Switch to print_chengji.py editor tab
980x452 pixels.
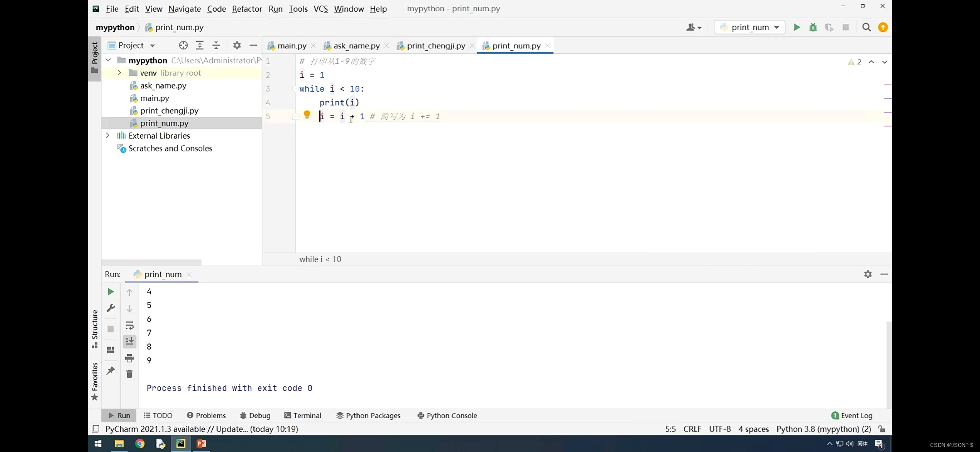click(x=436, y=46)
